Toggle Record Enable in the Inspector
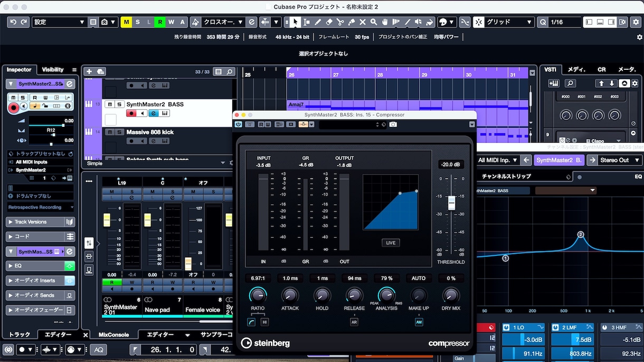 [x=14, y=107]
